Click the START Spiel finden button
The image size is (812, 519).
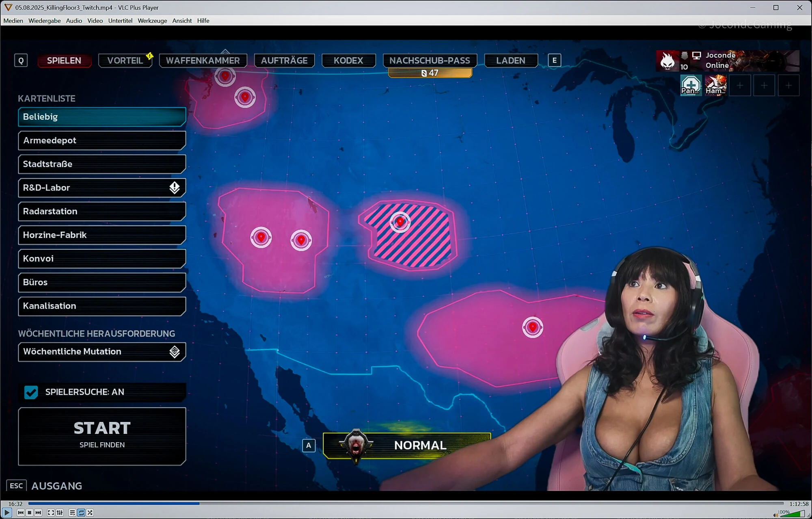(102, 436)
